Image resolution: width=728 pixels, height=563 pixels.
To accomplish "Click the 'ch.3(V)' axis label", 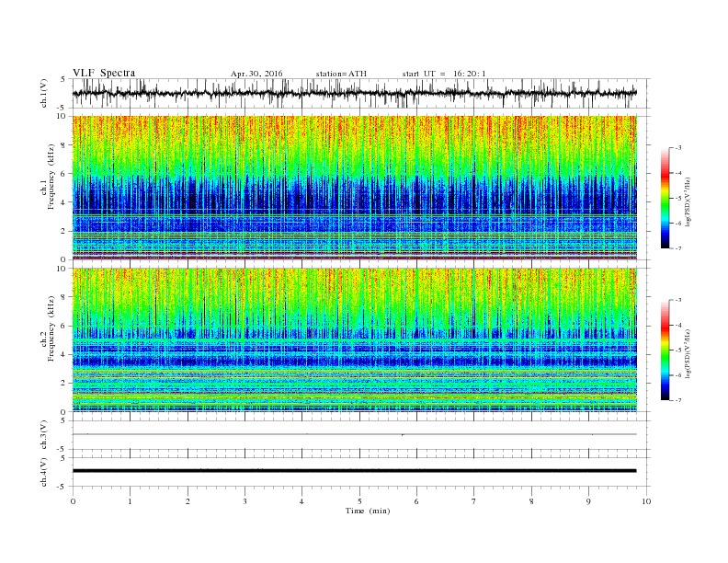I will (44, 435).
